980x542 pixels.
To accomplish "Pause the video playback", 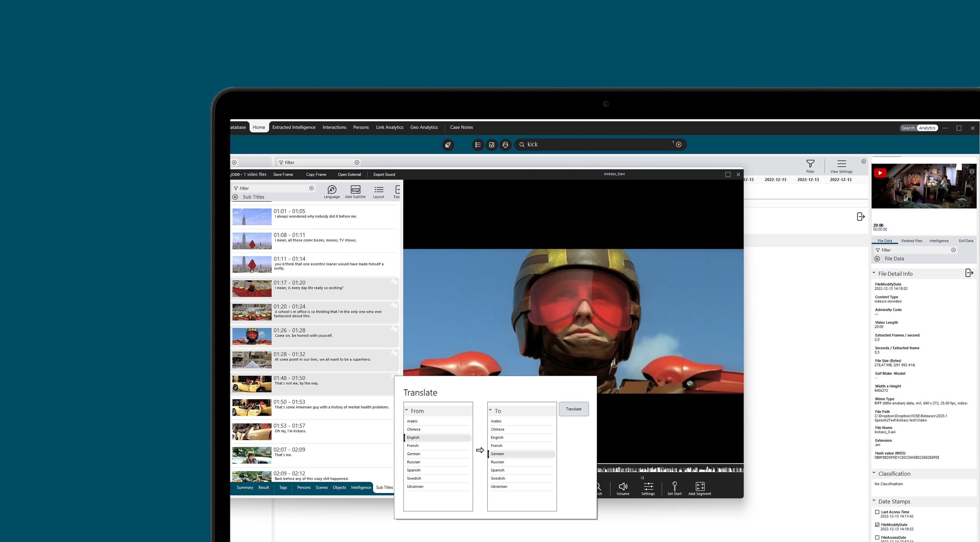I will click(642, 478).
